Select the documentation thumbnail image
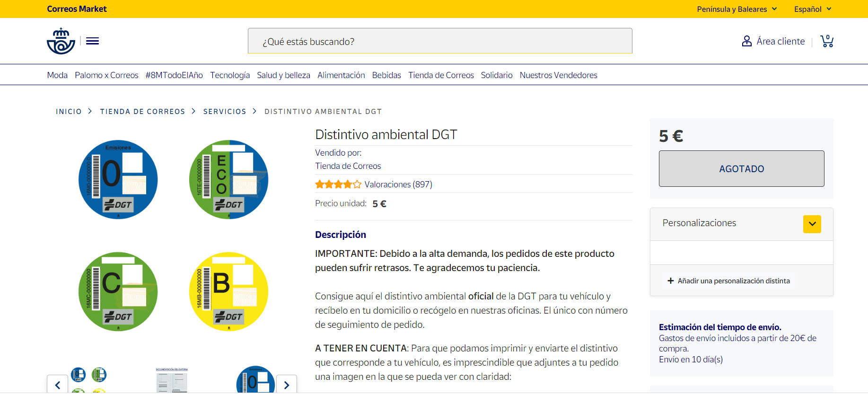The image size is (868, 394). click(x=172, y=381)
